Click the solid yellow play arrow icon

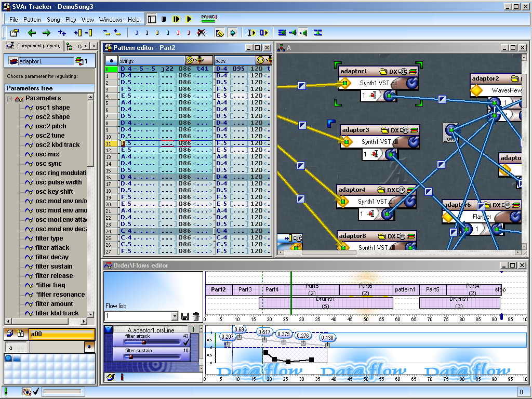[189, 19]
